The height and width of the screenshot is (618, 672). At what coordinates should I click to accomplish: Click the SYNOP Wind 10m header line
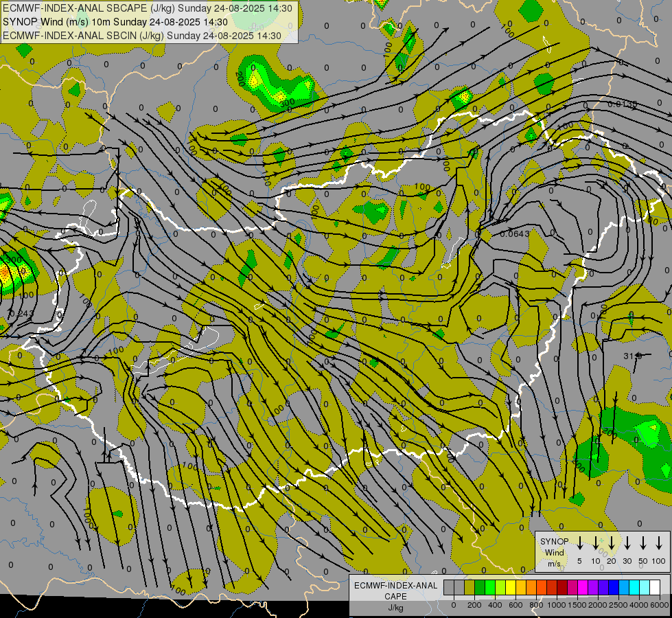click(x=115, y=22)
